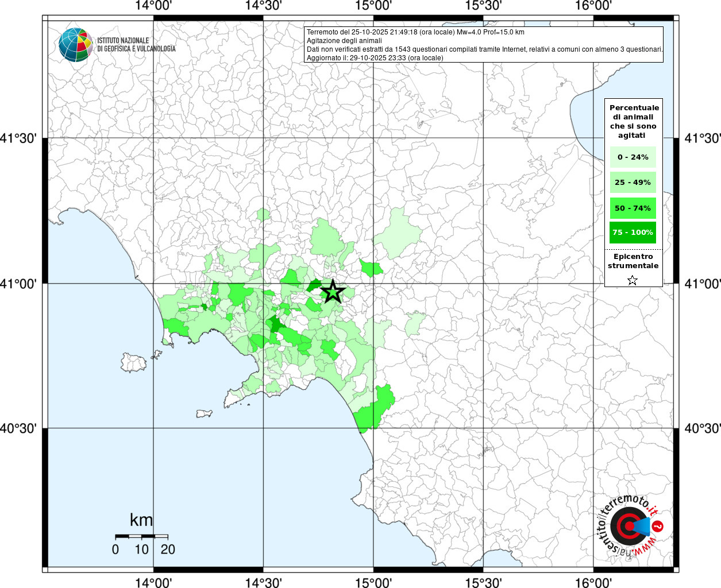721x588 pixels.
Task: Click the "Epicentro strumentale" legend label
Action: click(633, 261)
